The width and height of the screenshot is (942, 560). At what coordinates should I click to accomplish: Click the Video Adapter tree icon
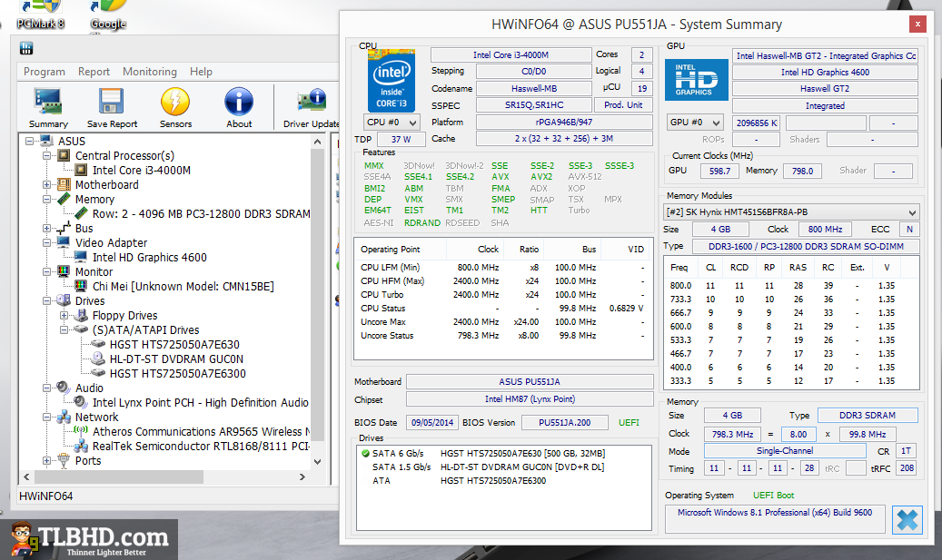(x=64, y=242)
